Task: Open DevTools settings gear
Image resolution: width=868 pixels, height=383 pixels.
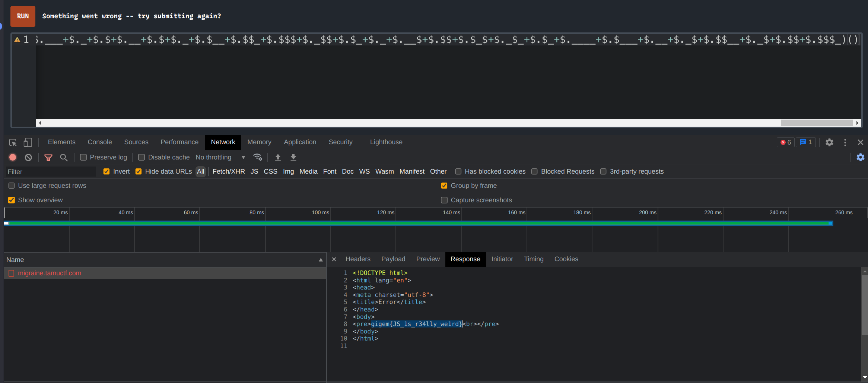Action: [x=829, y=142]
